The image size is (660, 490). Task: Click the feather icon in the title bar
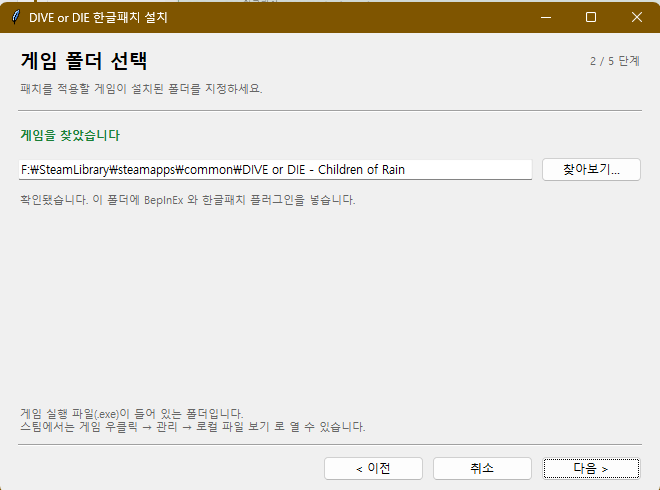tap(16, 17)
